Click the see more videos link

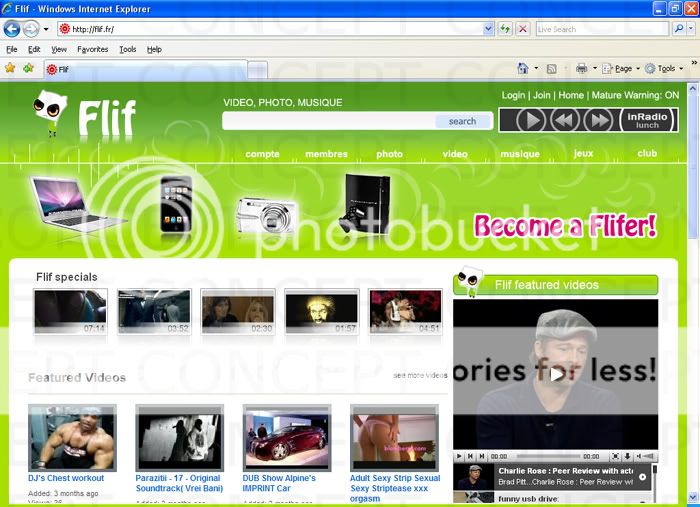click(x=420, y=375)
